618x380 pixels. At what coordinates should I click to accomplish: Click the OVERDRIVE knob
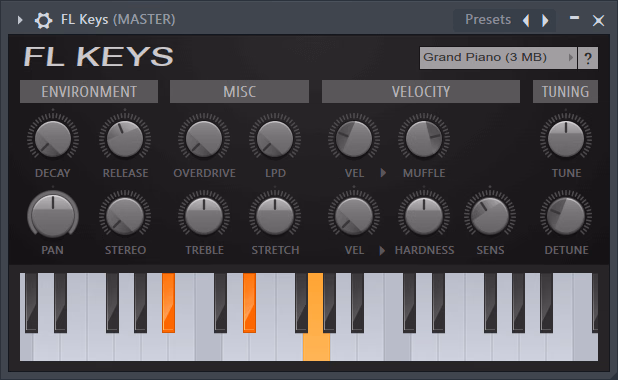[204, 139]
